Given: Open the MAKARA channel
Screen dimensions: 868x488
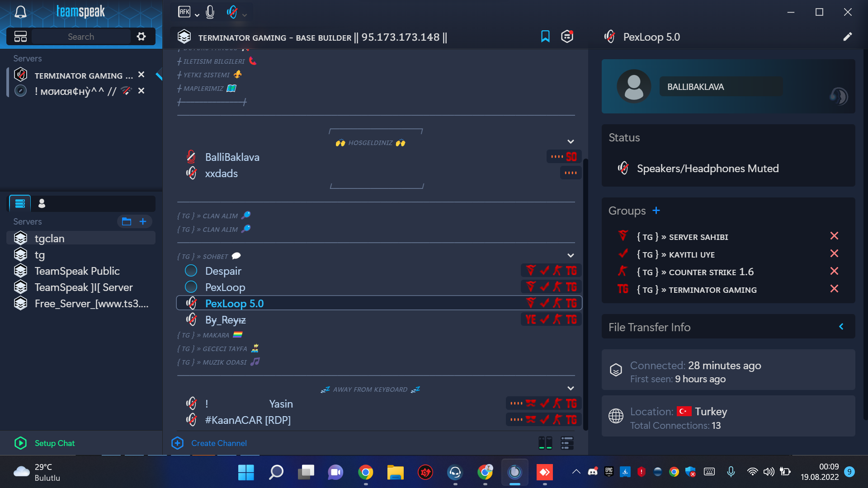Looking at the screenshot, I should [x=210, y=335].
